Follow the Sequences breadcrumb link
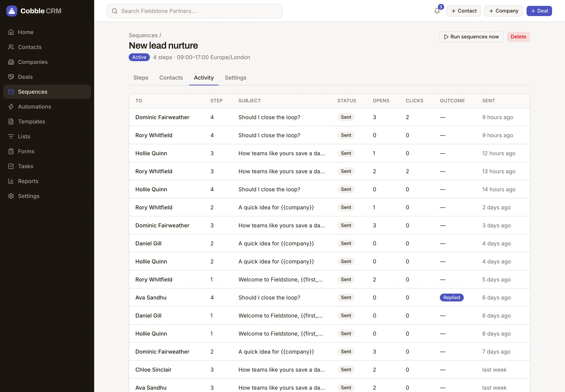The height and width of the screenshot is (392, 565). 143,35
